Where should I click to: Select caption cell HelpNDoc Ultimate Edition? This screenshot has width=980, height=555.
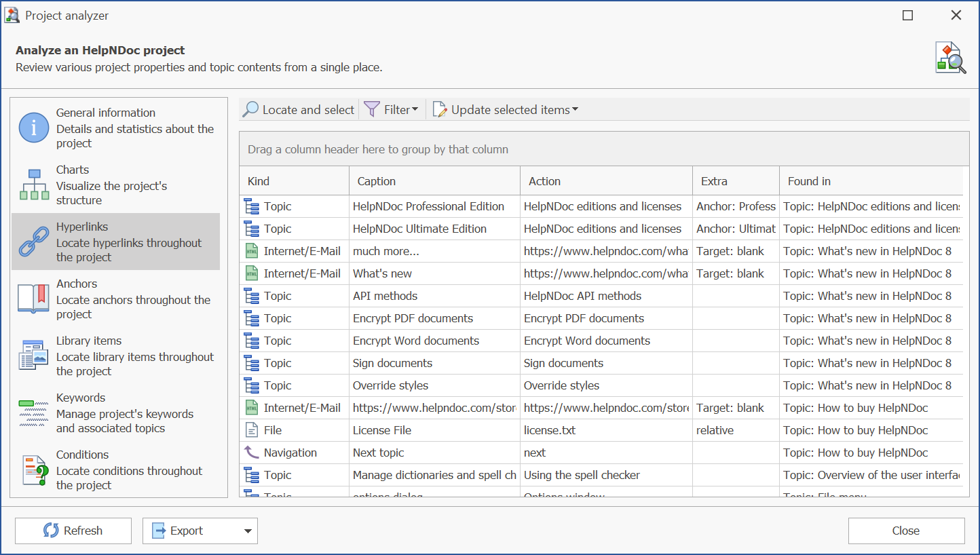(x=434, y=229)
